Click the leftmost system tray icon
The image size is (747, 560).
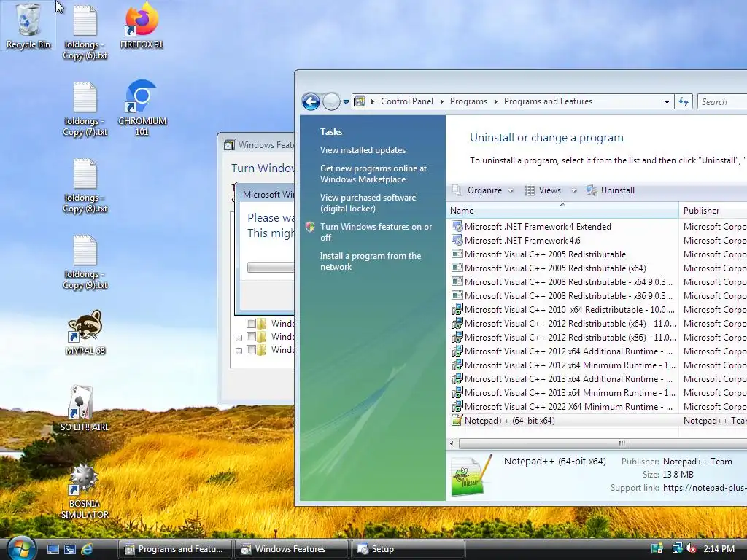[657, 549]
